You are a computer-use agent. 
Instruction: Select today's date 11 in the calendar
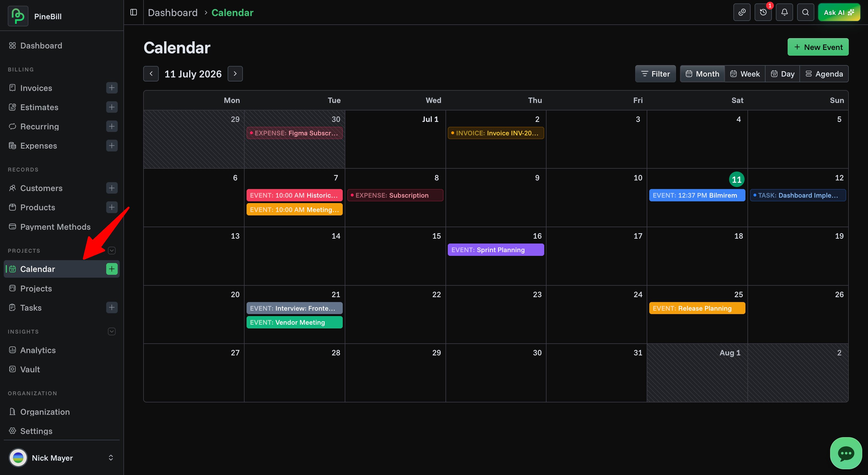pos(737,180)
